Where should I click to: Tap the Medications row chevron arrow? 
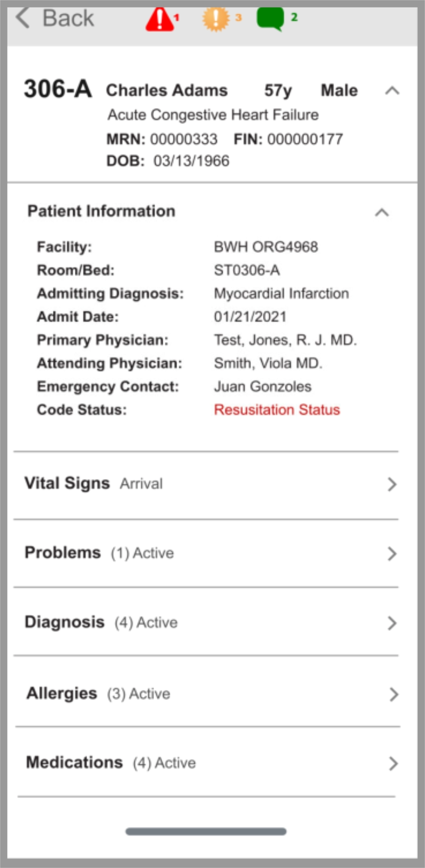[x=393, y=763]
